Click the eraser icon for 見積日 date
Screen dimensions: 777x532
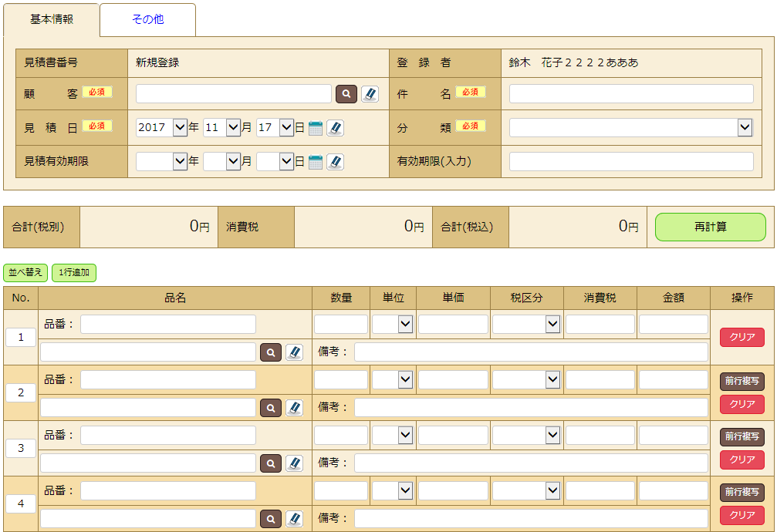[335, 128]
